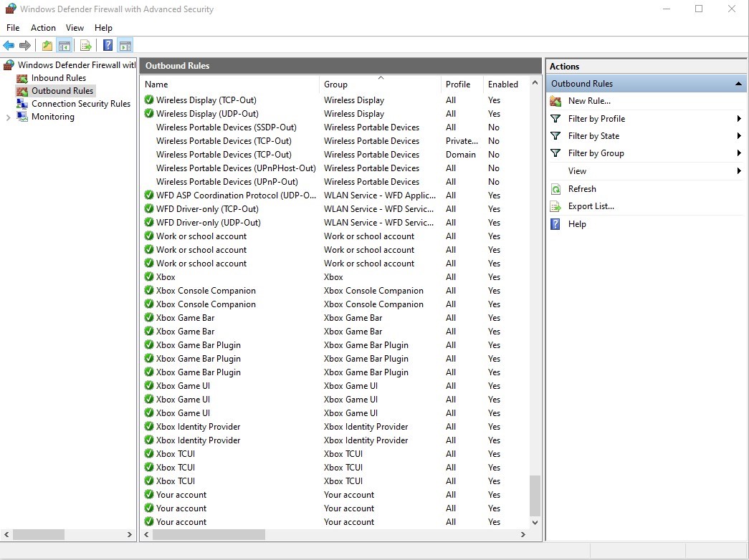749x560 pixels.
Task: Click the Export List icon in Actions pane
Action: [555, 206]
